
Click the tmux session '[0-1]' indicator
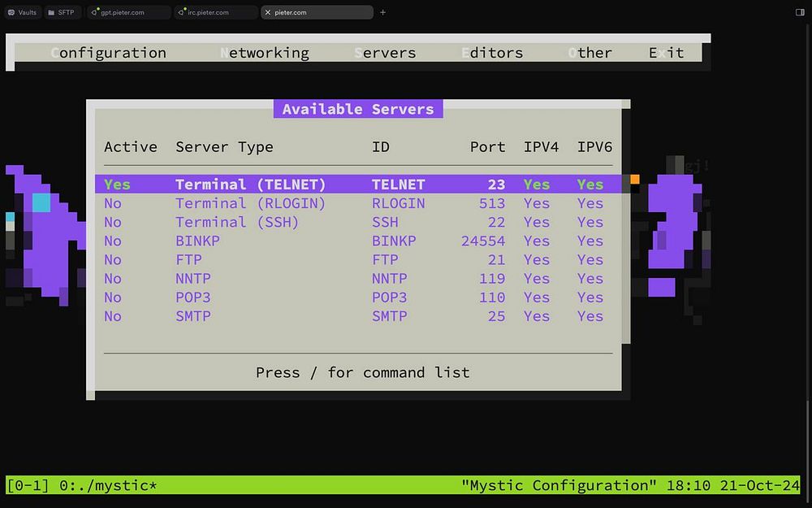click(28, 486)
